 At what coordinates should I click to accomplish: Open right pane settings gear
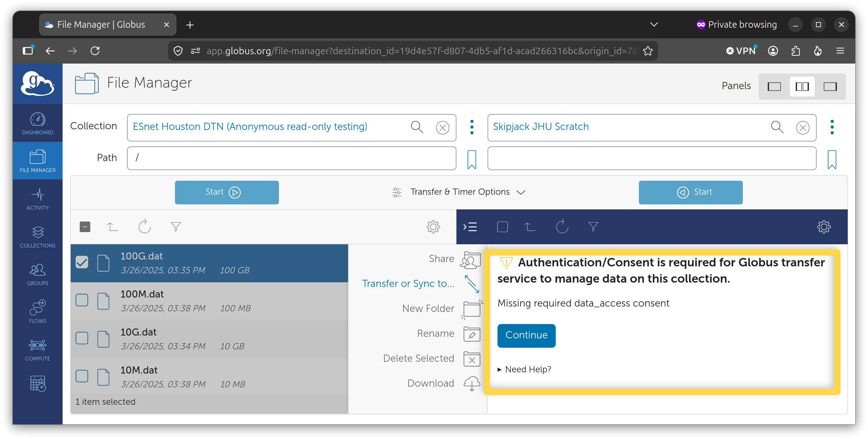pyautogui.click(x=824, y=227)
